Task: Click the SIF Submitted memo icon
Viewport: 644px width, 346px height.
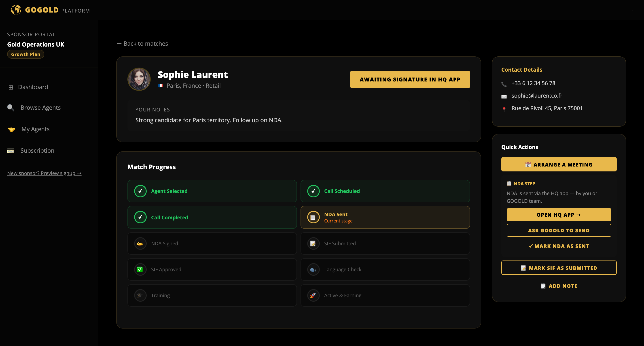Action: 313,243
